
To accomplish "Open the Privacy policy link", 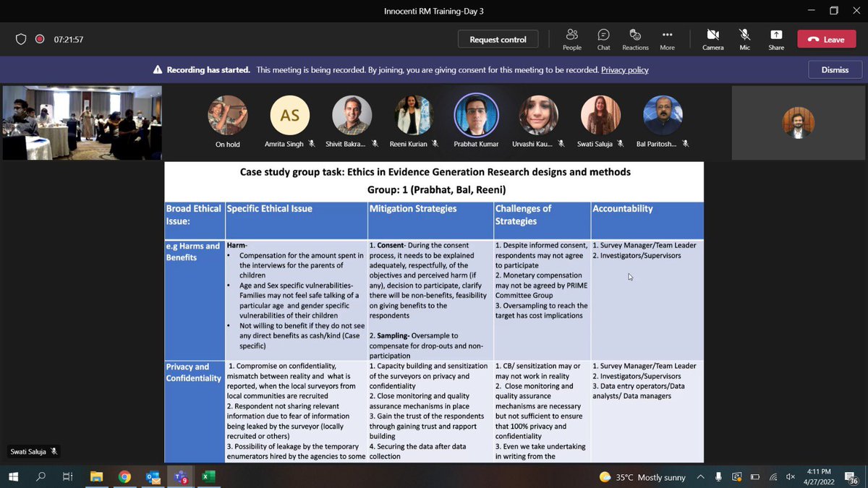I will point(624,69).
